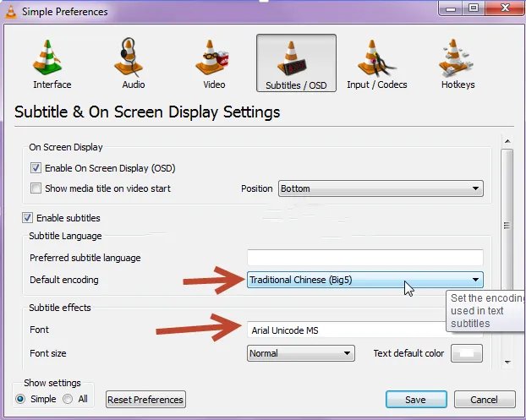This screenshot has height=420, width=526.
Task: Open the Font size dropdown
Action: coord(300,353)
